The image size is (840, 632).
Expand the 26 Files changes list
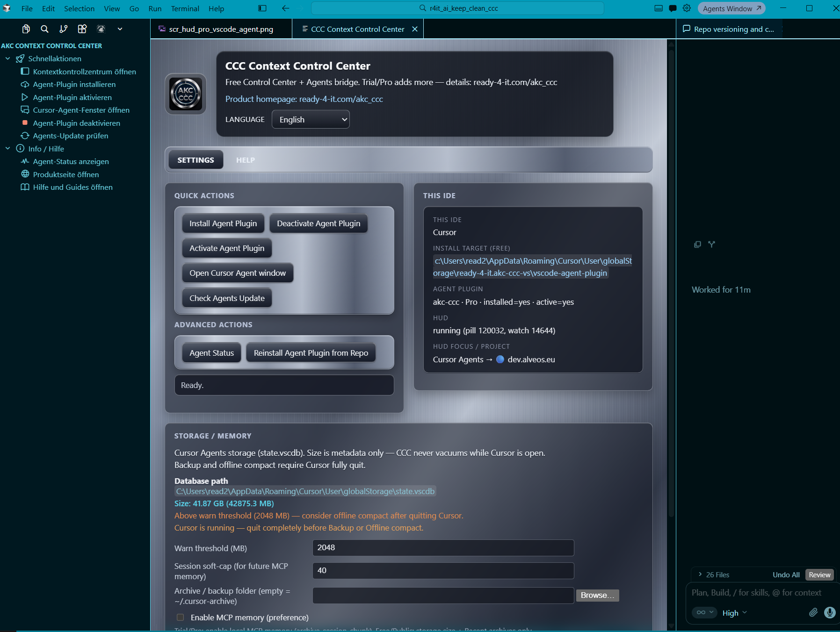(x=714, y=575)
